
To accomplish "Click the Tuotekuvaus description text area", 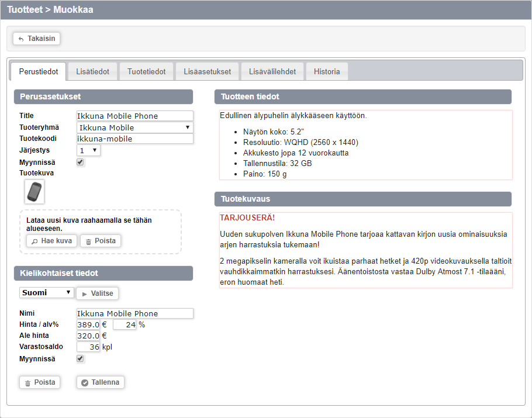I will (x=365, y=250).
